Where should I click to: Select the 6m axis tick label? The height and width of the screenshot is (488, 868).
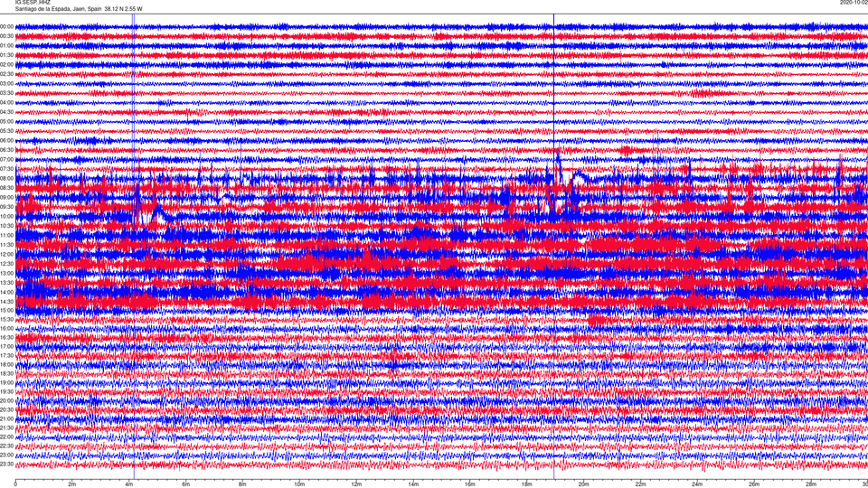186,484
